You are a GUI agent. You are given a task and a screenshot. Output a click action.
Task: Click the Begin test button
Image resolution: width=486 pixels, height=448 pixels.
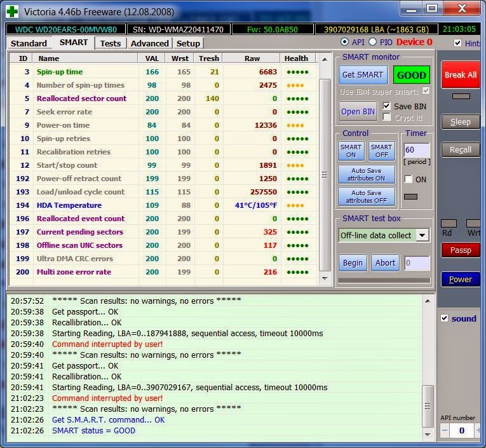353,263
